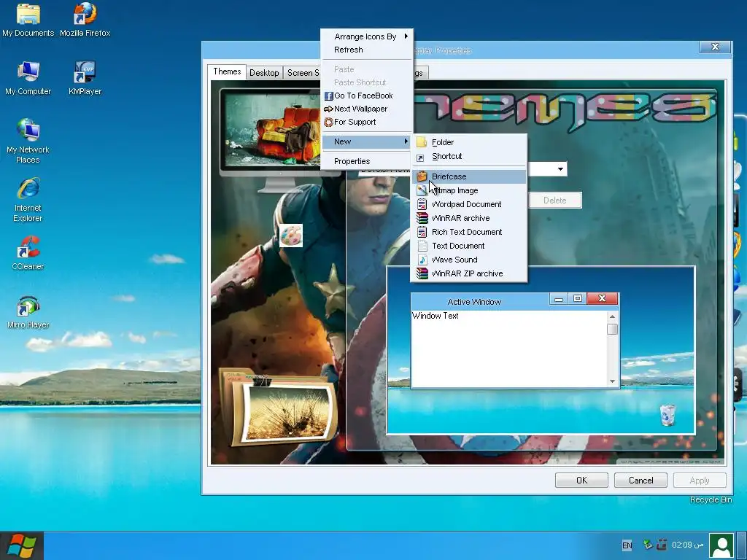Click the EN language indicator in tray
Image resolution: width=747 pixels, height=560 pixels.
(x=627, y=545)
